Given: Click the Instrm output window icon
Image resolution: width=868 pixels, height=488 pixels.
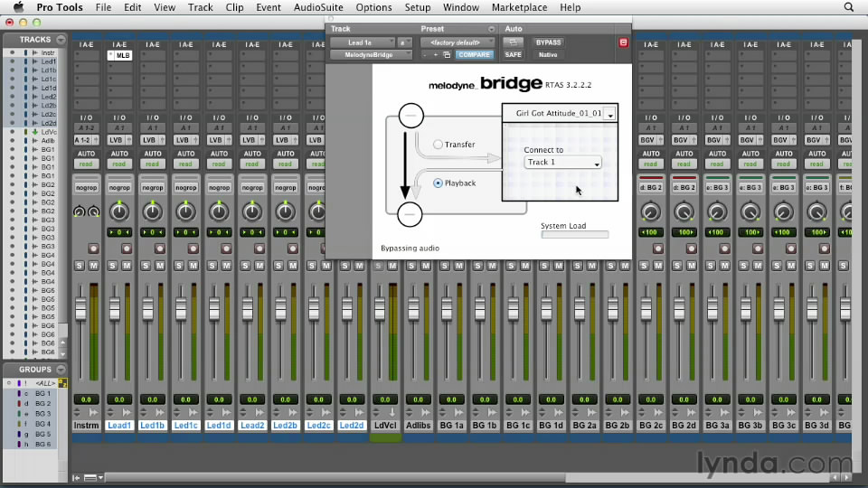Looking at the screenshot, I should pos(93,413).
